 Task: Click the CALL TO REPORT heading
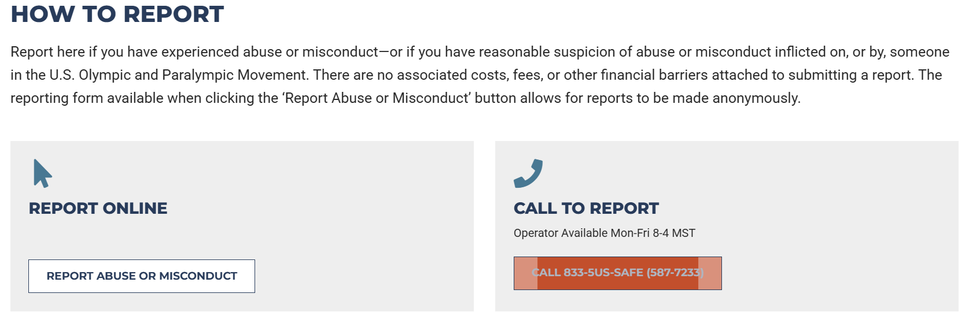pyautogui.click(x=586, y=208)
